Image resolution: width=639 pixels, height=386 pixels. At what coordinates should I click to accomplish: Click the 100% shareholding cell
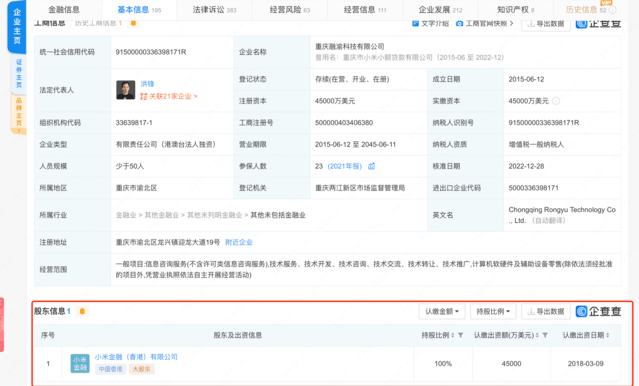click(x=443, y=364)
